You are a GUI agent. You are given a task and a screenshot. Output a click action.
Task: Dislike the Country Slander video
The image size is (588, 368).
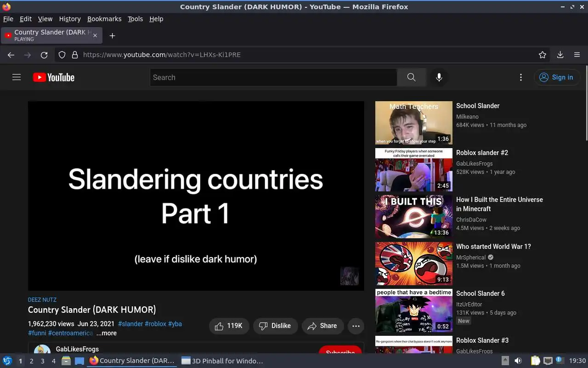(x=275, y=326)
